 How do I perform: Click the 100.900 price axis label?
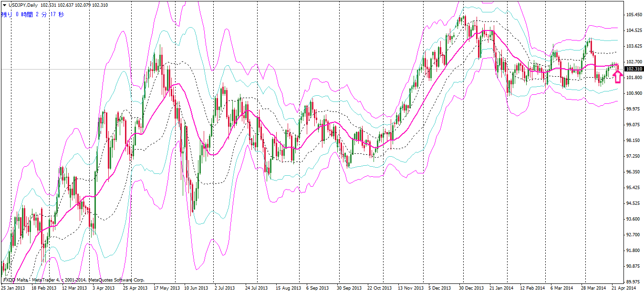[x=634, y=93]
